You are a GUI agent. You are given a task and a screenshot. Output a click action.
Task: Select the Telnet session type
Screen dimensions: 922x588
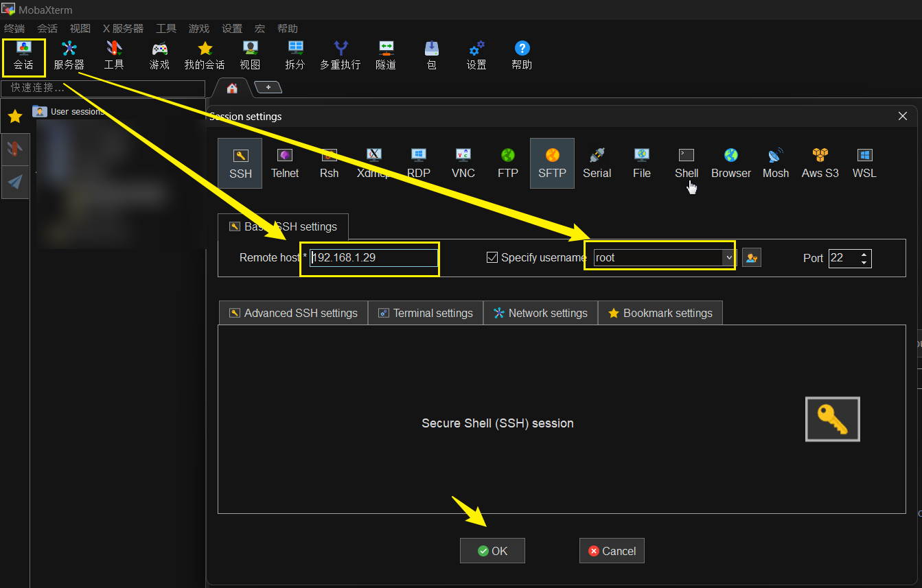pos(285,163)
